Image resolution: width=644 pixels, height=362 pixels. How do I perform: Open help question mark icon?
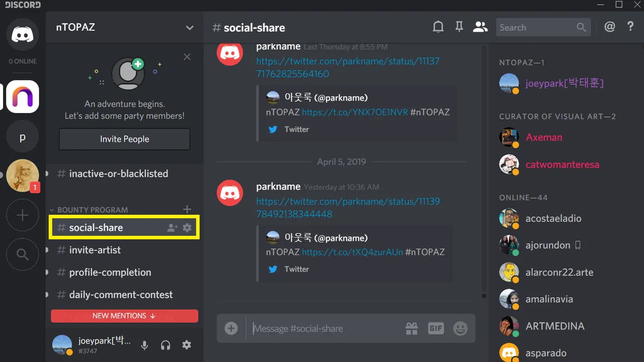click(x=630, y=27)
